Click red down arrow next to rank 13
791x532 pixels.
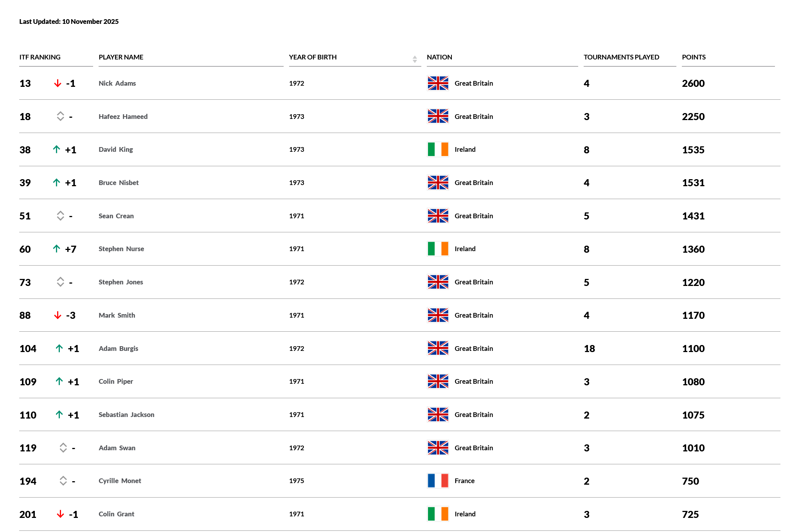click(58, 83)
